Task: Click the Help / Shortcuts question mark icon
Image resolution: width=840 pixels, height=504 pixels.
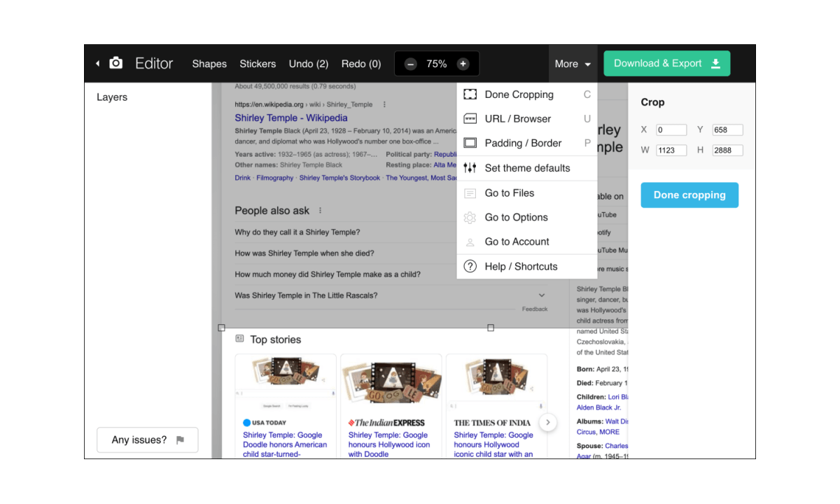Action: click(470, 267)
